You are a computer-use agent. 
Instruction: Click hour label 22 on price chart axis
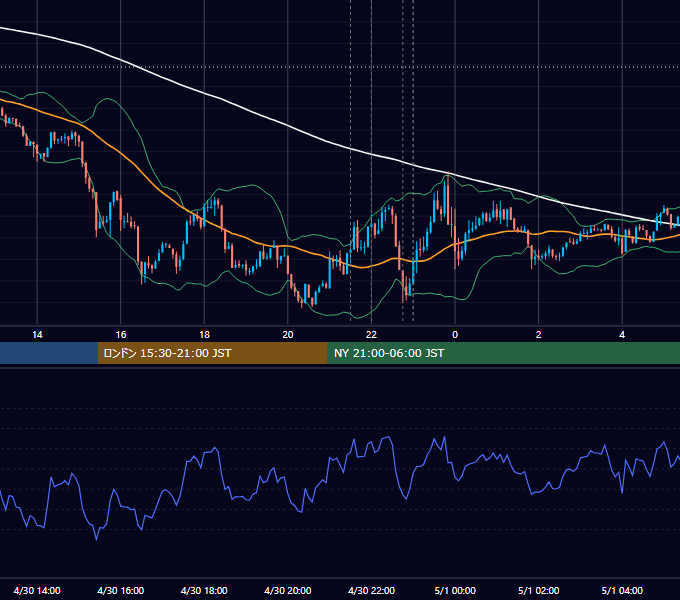click(371, 335)
